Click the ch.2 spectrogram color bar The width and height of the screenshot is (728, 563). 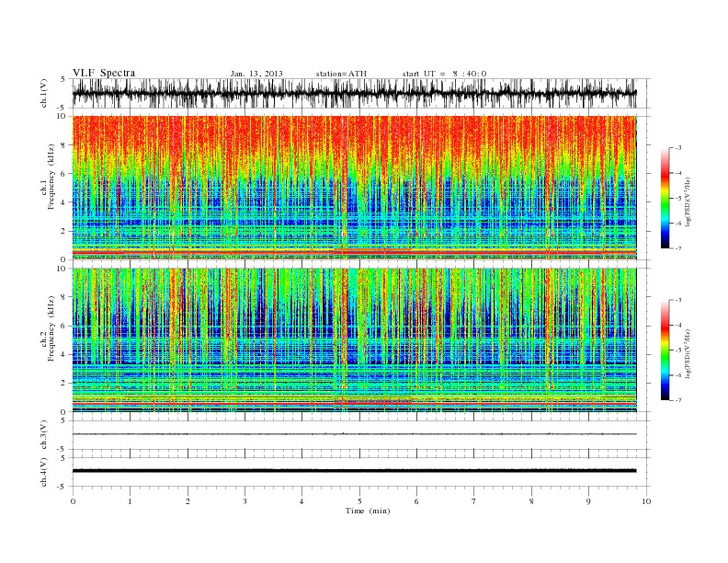point(665,350)
